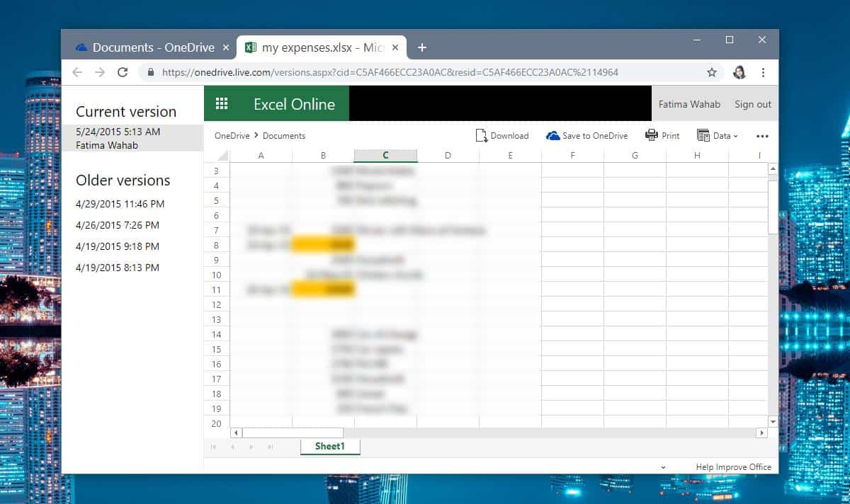Select the current version dated 5/24/2015 5:13 AM
850x504 pixels.
(132, 138)
